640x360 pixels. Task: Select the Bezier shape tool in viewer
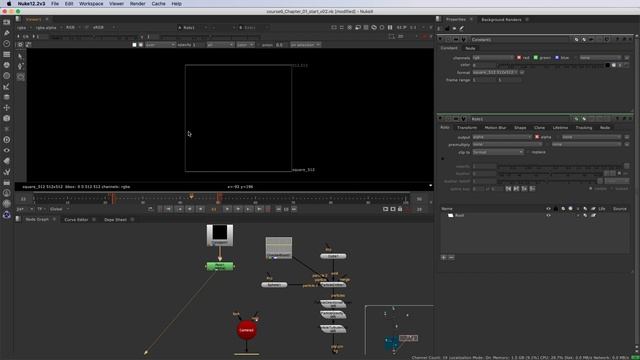click(x=21, y=77)
